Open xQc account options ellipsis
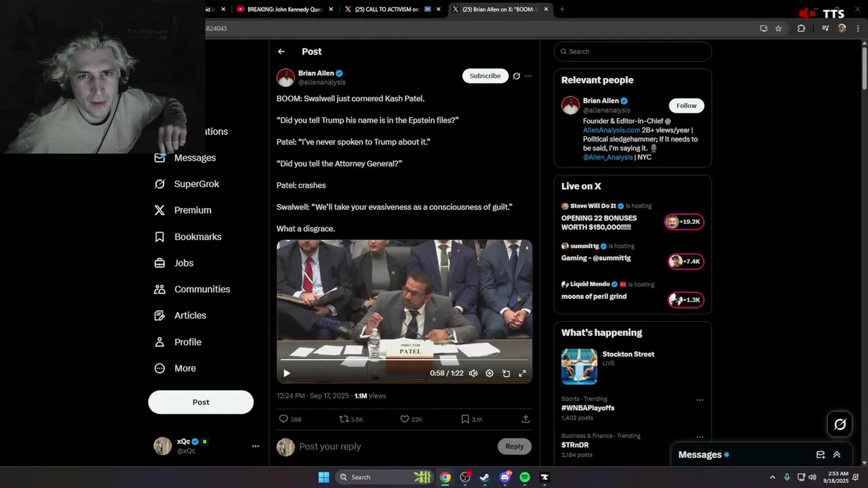Image resolution: width=868 pixels, height=488 pixels. point(256,446)
